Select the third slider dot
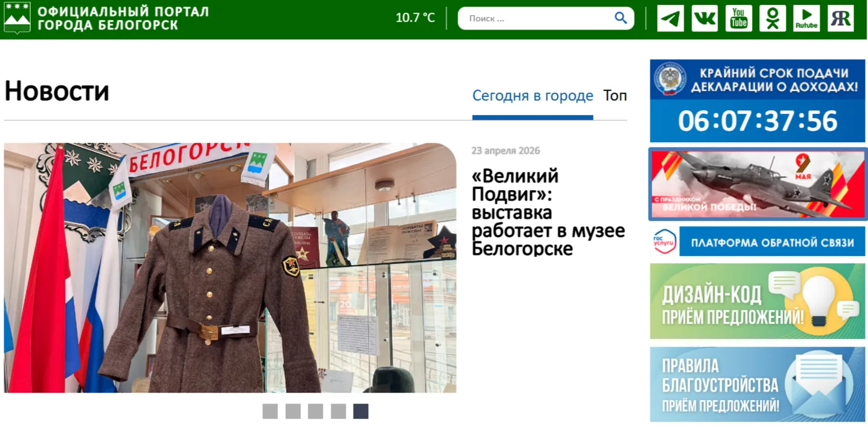The height and width of the screenshot is (426, 868). pos(316,411)
